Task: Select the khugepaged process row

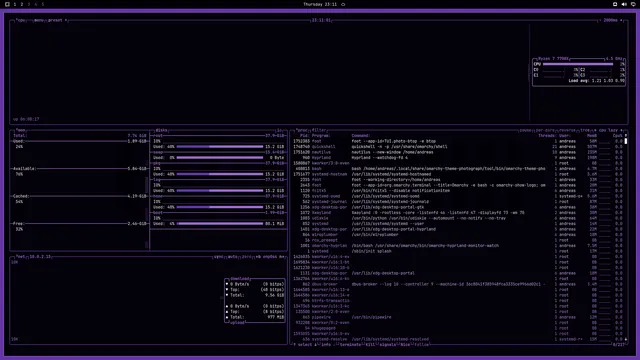Action: click(458, 328)
